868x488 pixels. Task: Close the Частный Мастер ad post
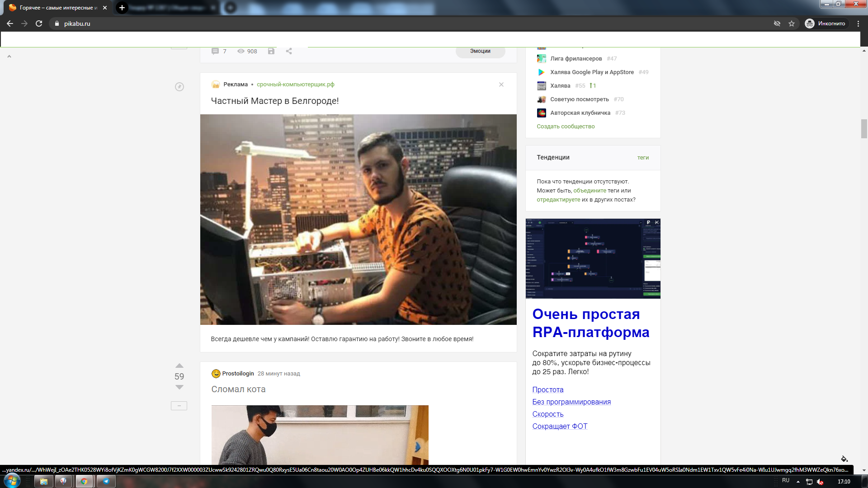coord(501,84)
